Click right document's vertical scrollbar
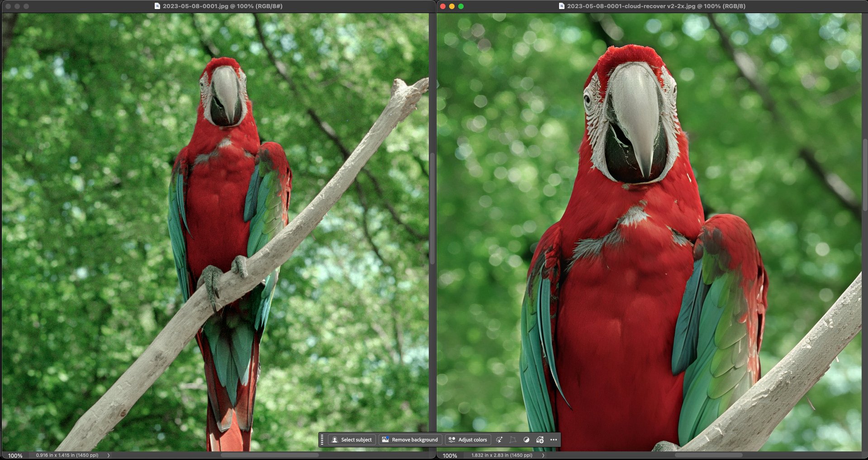Screen dimensions: 868x460 click(x=864, y=172)
